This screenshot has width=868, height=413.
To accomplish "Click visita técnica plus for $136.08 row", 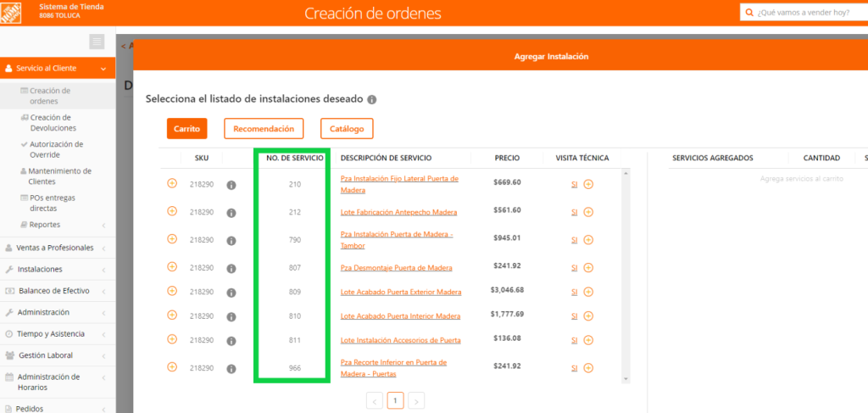I will pos(588,340).
